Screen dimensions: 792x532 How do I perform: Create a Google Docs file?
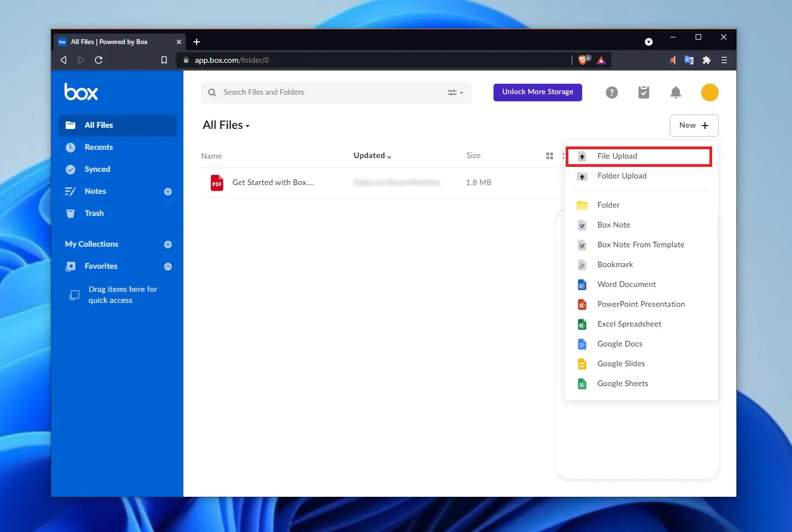(641, 344)
